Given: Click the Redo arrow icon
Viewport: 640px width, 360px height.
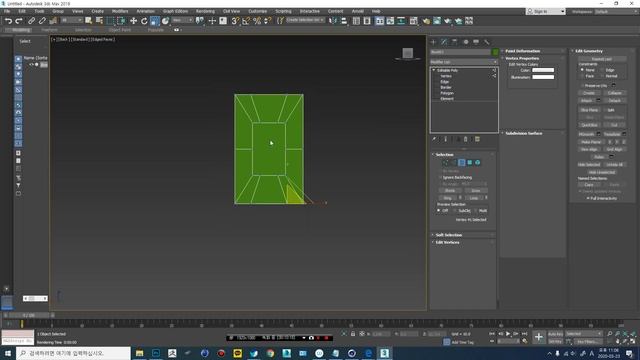Looking at the screenshot, I should pos(19,21).
